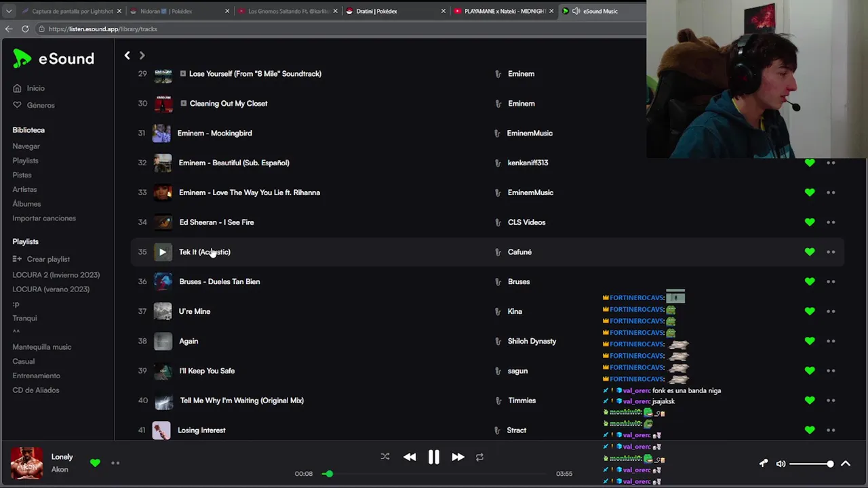Screen dimensions: 868x488
Task: Unlike Bruses - Dueles Tan Bien
Action: point(810,281)
